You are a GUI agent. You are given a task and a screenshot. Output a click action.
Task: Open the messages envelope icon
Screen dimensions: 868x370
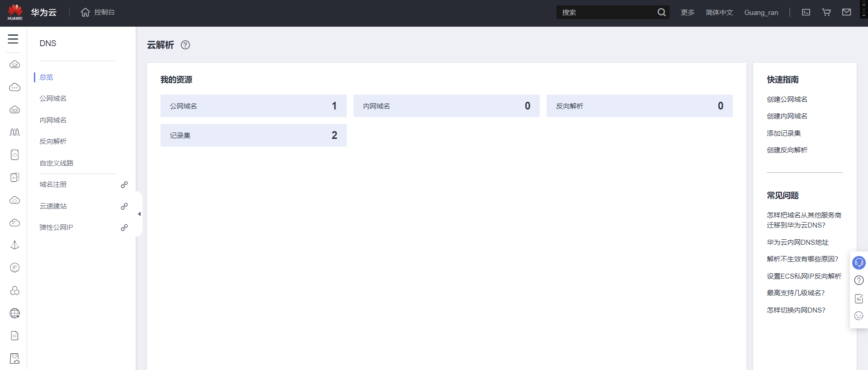(847, 12)
